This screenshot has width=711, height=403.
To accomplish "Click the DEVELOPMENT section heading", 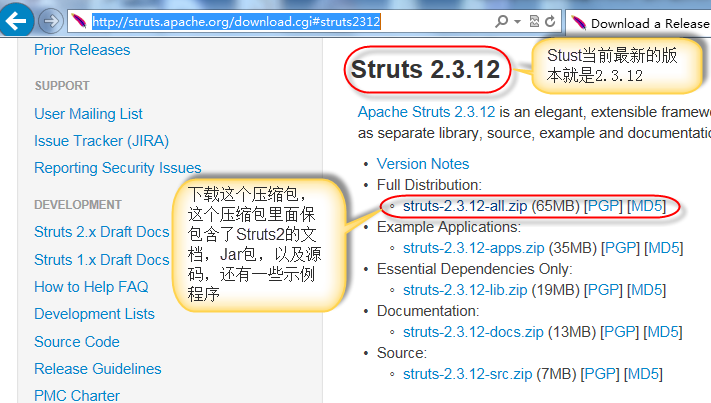I will coord(78,205).
